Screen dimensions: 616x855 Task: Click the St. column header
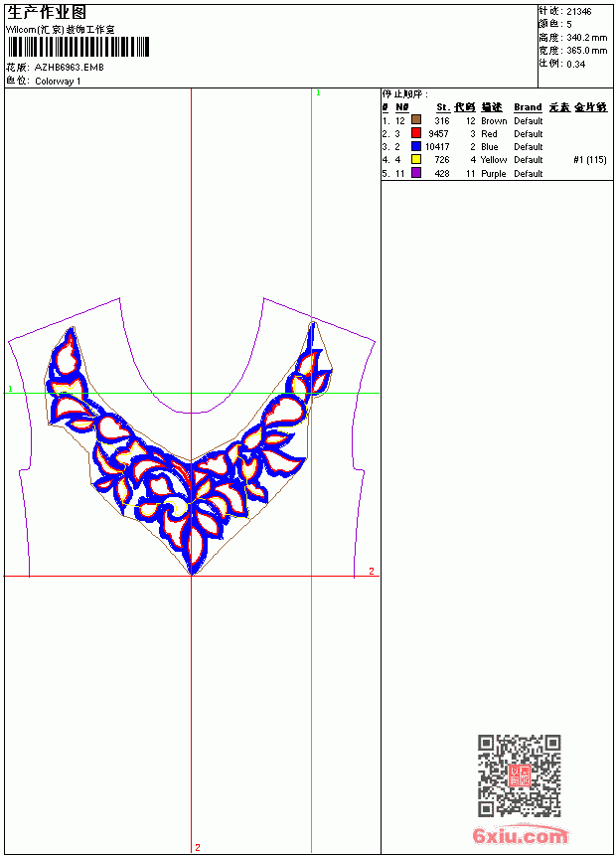pos(443,107)
